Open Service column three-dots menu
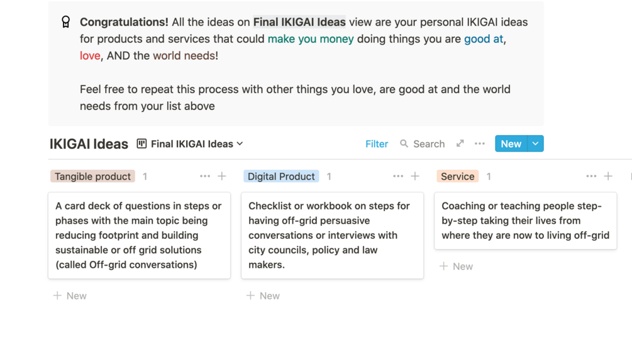Screen dimensions: 632x364 click(591, 177)
